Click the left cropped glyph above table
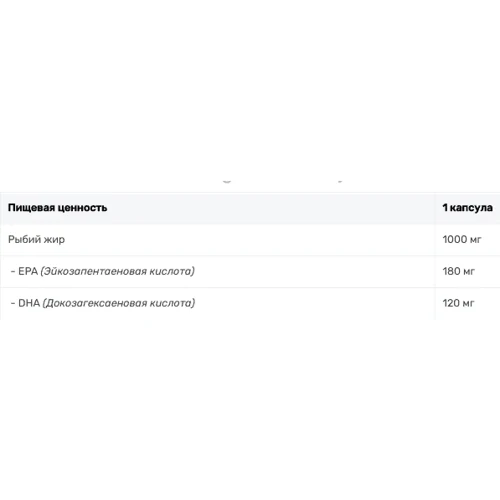500x500 pixels. click(227, 182)
